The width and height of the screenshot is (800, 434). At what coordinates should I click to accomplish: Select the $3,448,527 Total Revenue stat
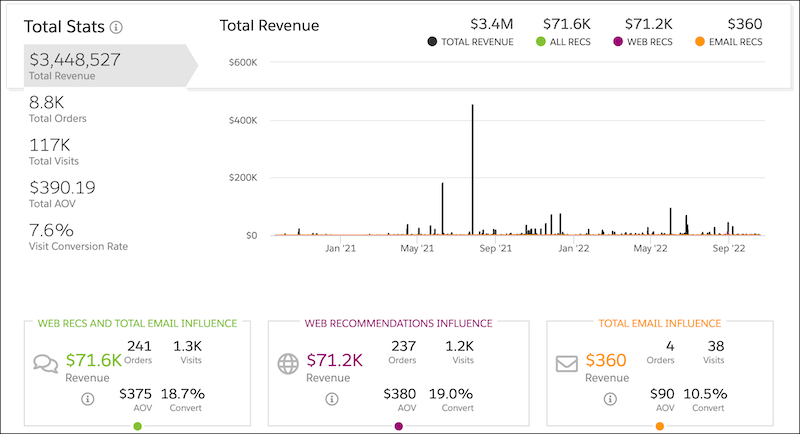(x=110, y=66)
